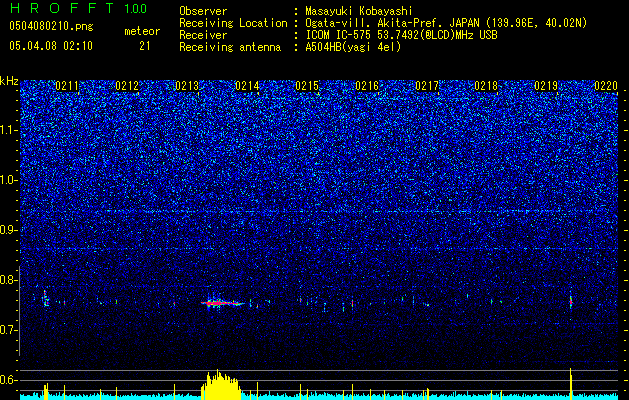Image resolution: width=629 pixels, height=400 pixels.
Task: Select the Ogata-vill. Akita-Pref. JAPAN location text
Action: (446, 23)
